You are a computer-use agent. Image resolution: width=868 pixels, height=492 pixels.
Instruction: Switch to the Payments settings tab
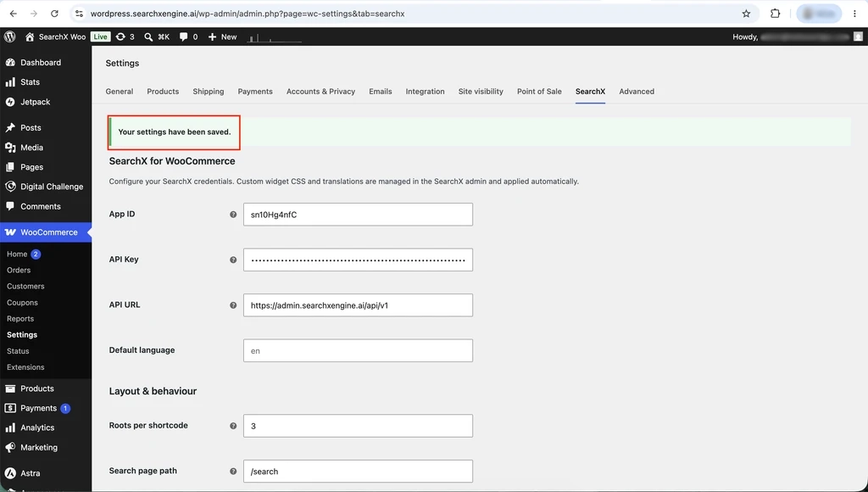pos(255,92)
